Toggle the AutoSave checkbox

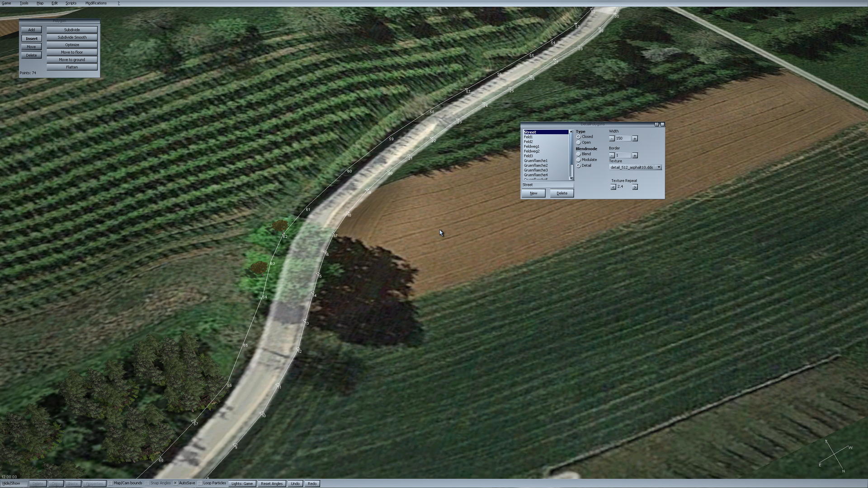(x=175, y=483)
